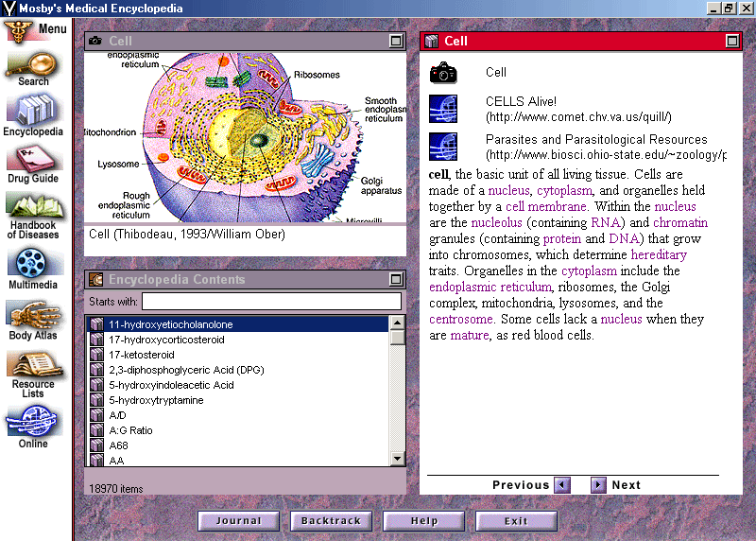Click contents list scroll up arrow
This screenshot has height=541, width=756.
tap(397, 323)
